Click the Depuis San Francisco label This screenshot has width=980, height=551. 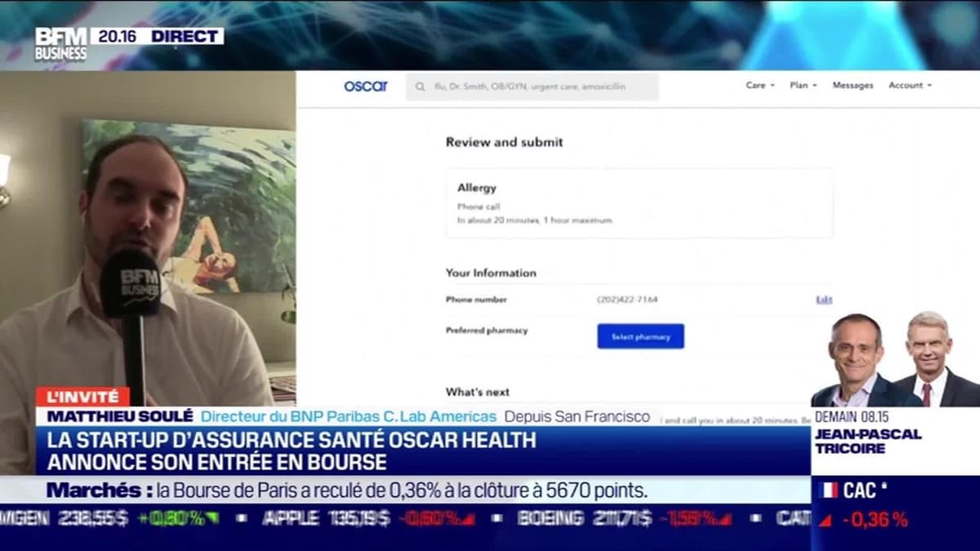577,416
